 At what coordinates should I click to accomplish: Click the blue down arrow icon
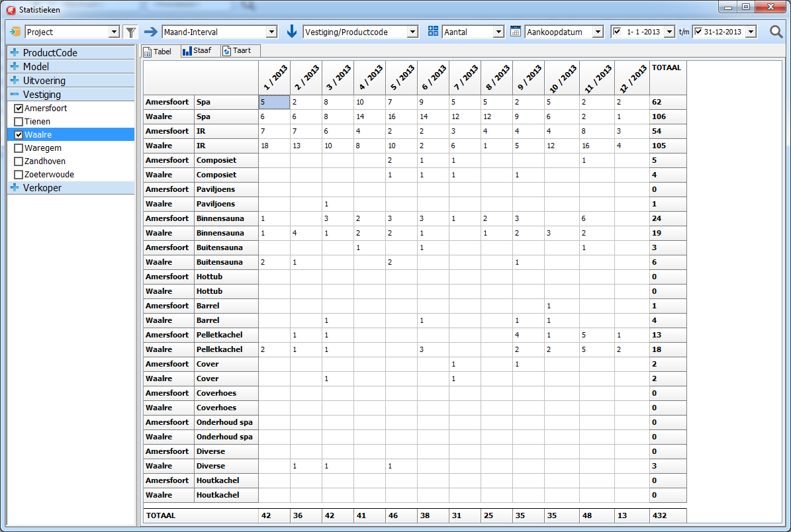click(x=292, y=32)
